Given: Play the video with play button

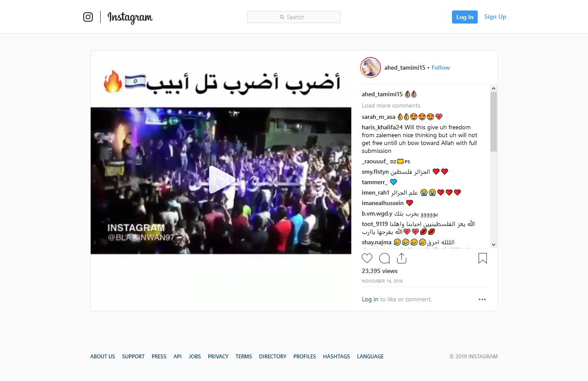Looking at the screenshot, I should 221,180.
